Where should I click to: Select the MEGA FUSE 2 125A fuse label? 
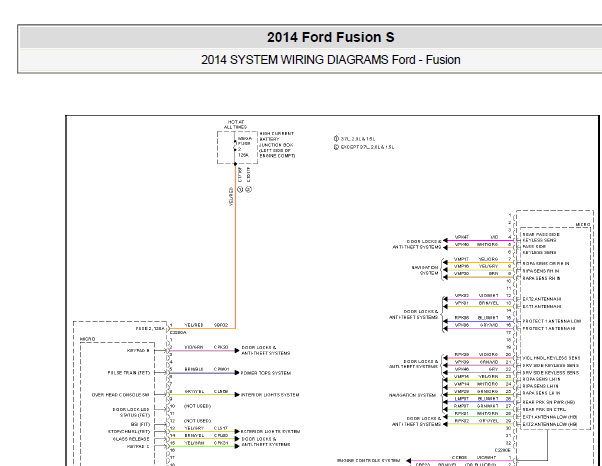point(245,147)
